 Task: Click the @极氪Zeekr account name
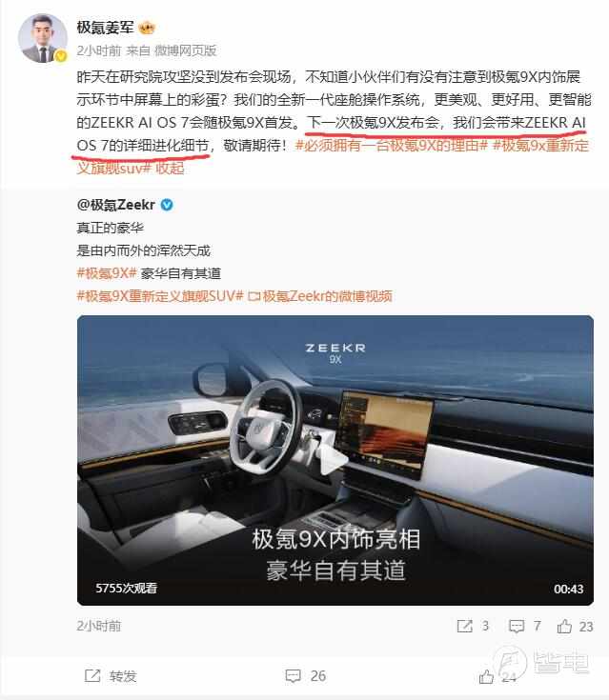pos(115,205)
